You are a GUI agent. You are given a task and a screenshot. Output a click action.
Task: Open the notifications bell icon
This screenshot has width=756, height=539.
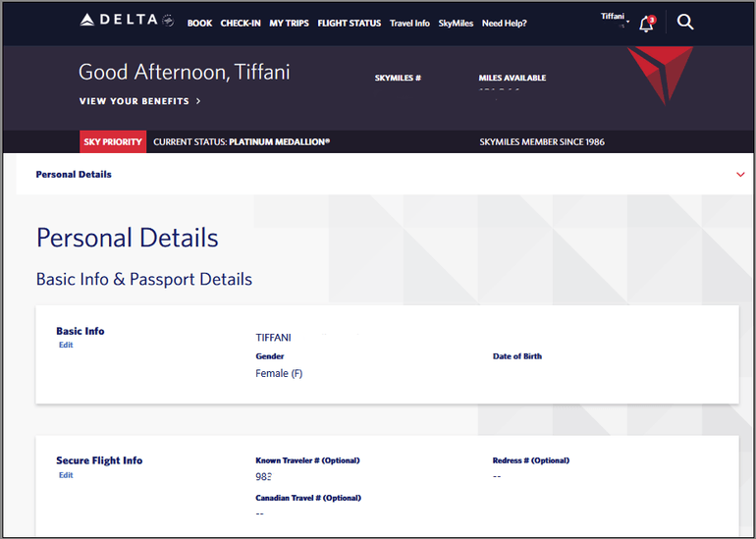point(645,25)
